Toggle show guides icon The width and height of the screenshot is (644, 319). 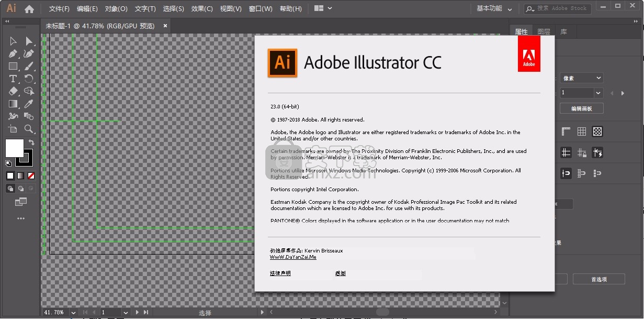tap(566, 152)
